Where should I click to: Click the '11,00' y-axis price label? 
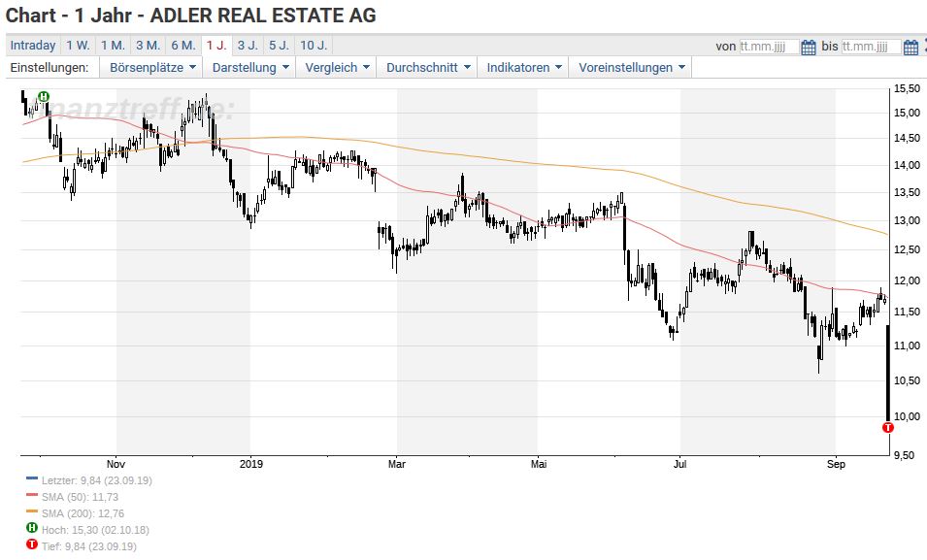pyautogui.click(x=907, y=346)
